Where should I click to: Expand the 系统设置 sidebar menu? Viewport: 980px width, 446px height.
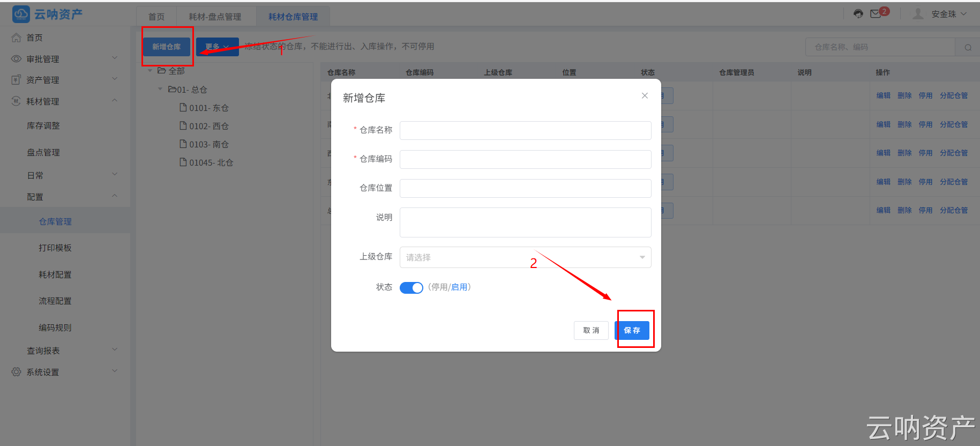point(115,371)
